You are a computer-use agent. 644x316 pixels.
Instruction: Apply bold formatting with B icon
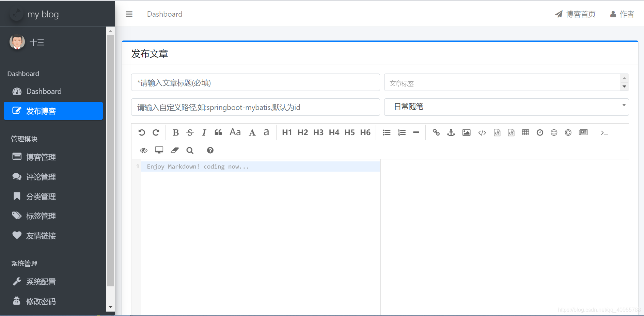pos(176,132)
